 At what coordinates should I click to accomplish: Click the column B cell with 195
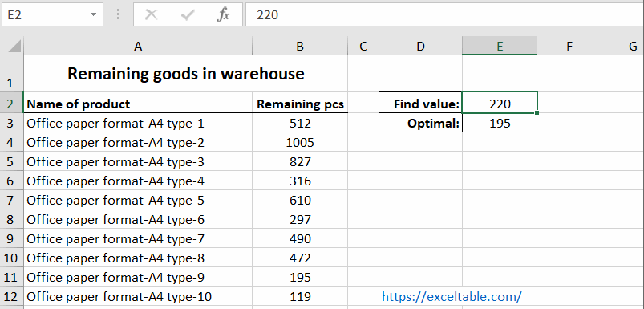tap(300, 278)
